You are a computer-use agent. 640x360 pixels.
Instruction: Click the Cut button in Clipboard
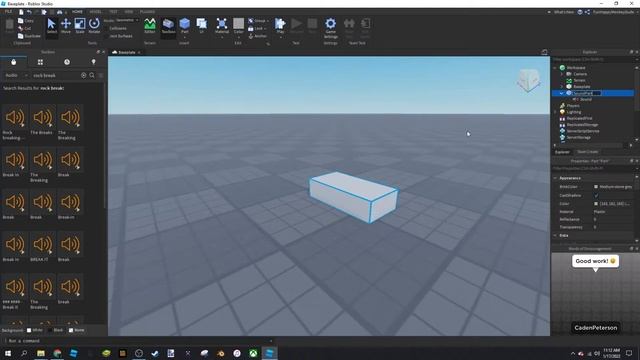pos(25,28)
